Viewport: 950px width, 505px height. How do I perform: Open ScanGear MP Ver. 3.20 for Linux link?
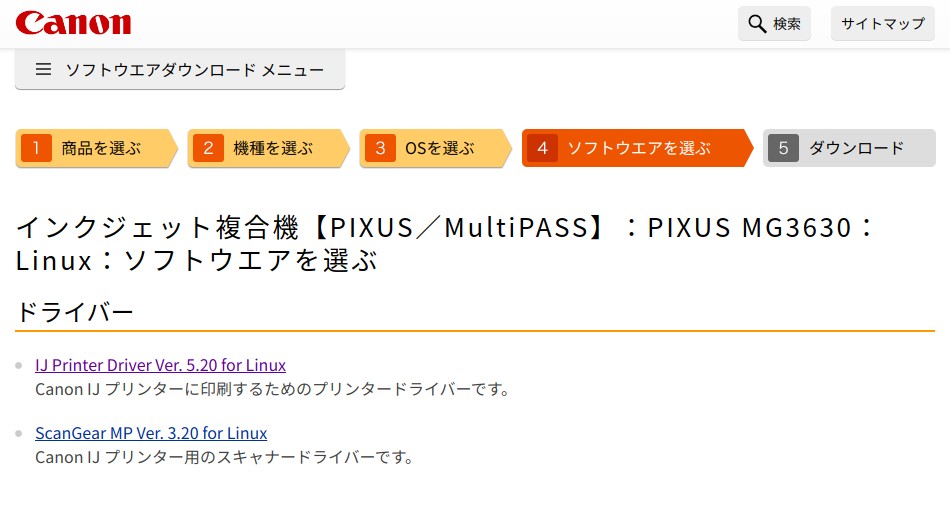pyautogui.click(x=151, y=433)
